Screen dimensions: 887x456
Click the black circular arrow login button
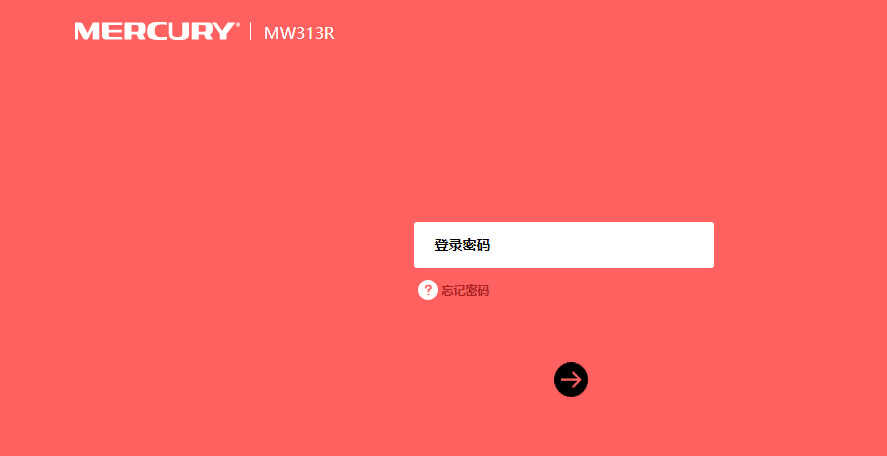pos(571,379)
